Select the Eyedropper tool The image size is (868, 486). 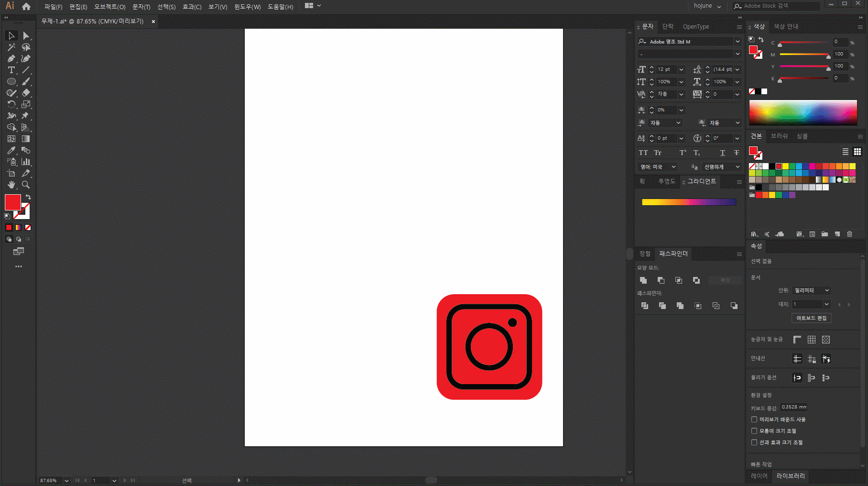pyautogui.click(x=11, y=150)
